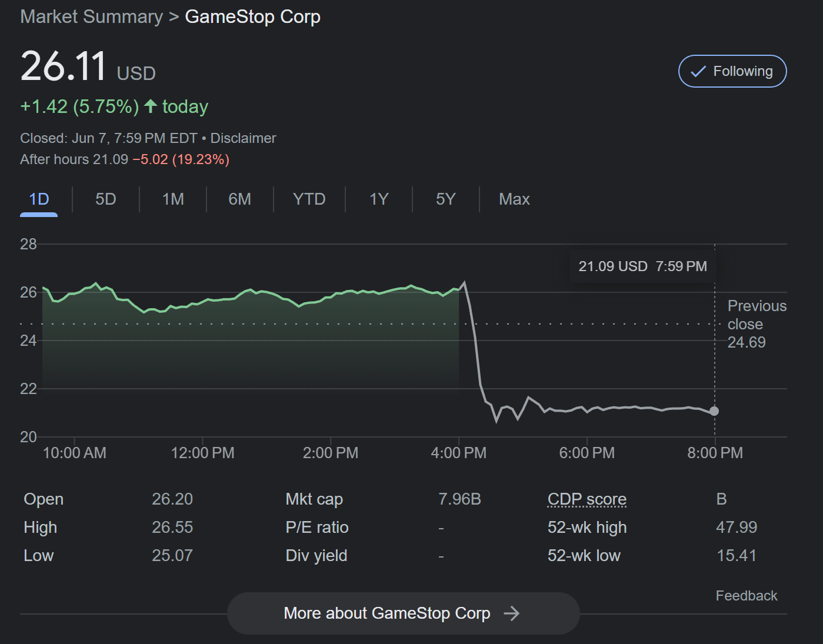Viewport: 823px width, 644px height.
Task: Open the Disclaimer link
Action: [243, 138]
